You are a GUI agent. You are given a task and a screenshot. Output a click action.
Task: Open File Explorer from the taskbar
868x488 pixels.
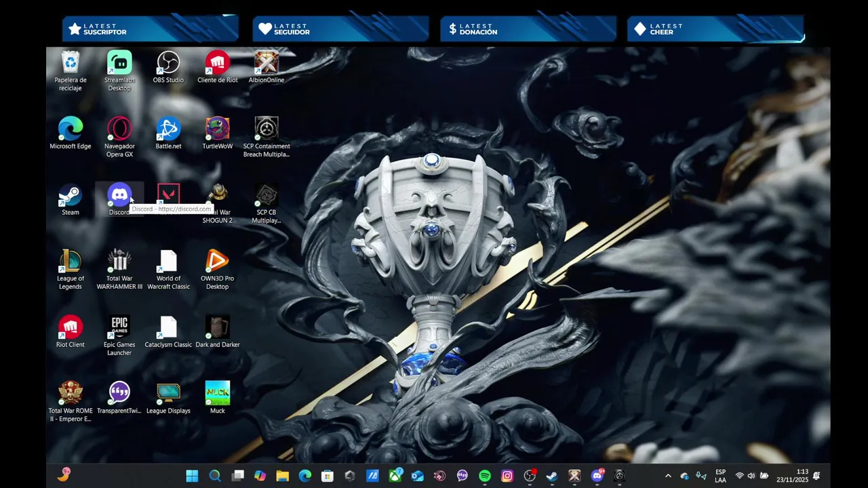coord(282,476)
